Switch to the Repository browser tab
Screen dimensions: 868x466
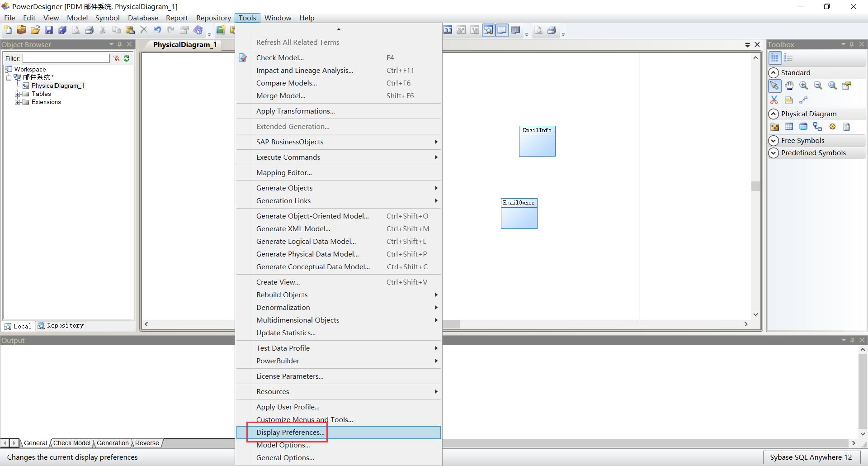click(x=61, y=326)
